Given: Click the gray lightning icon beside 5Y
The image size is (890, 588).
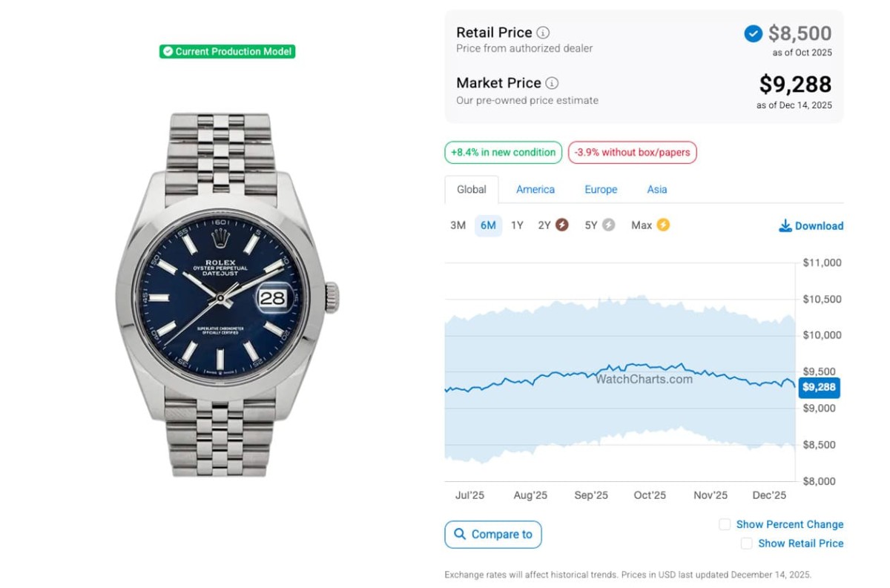Looking at the screenshot, I should click(608, 225).
